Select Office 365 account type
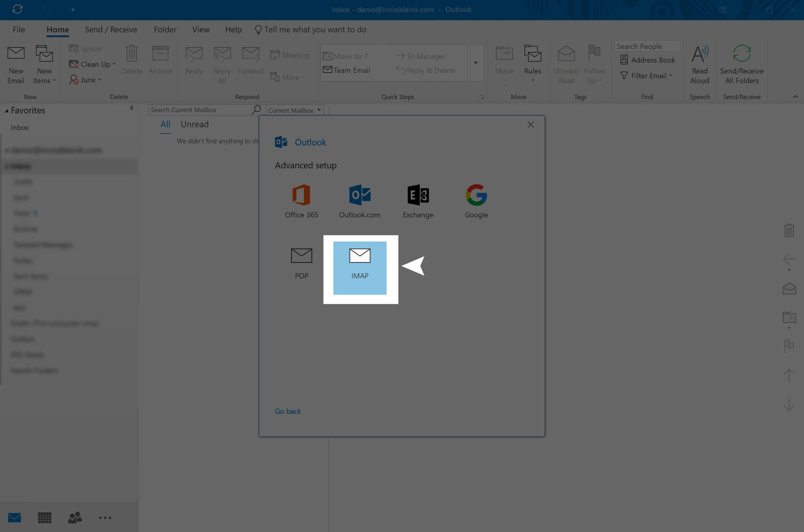Viewport: 804px width, 532px height. point(301,201)
